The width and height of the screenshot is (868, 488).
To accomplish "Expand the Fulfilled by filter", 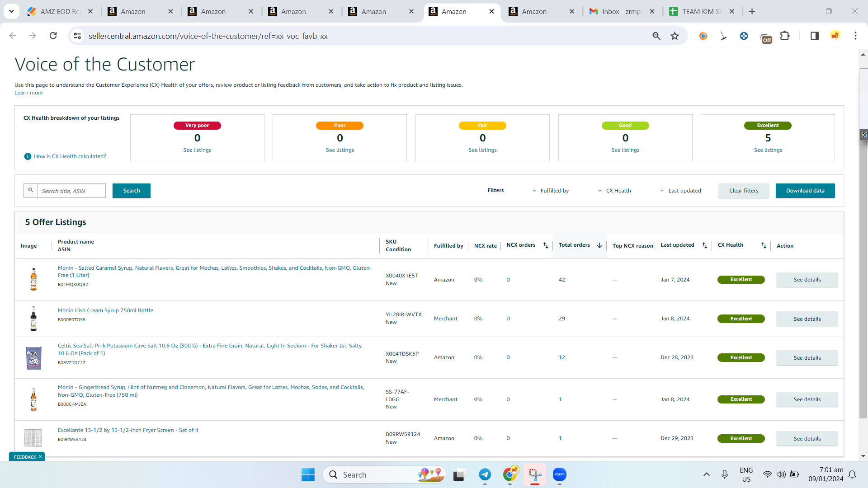I will tap(551, 191).
